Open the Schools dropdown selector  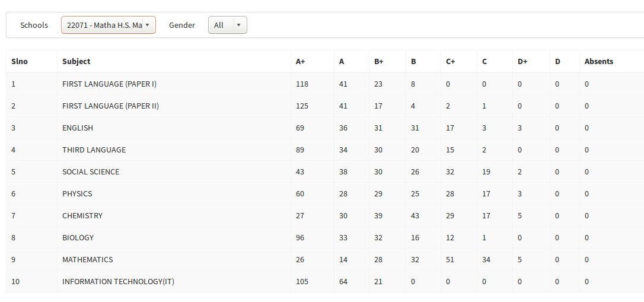(108, 25)
